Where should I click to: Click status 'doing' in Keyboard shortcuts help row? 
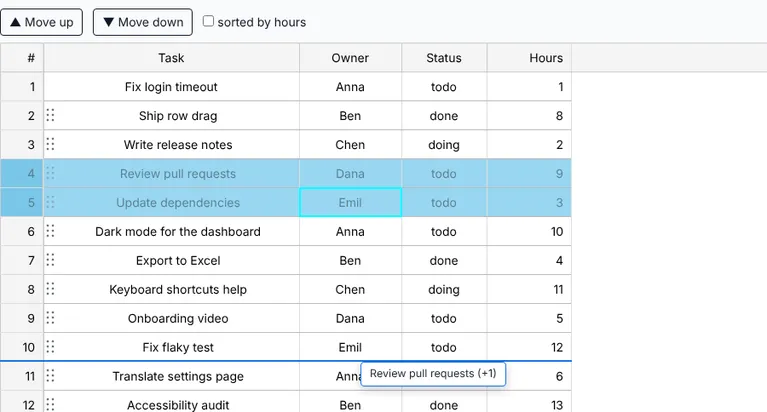(x=444, y=289)
